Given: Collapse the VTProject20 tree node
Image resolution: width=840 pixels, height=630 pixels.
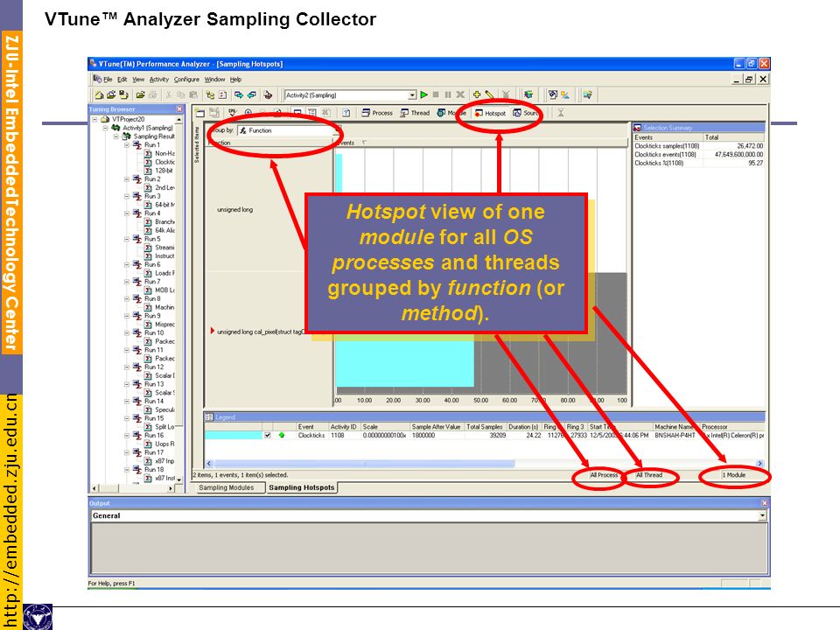Looking at the screenshot, I should point(94,119).
